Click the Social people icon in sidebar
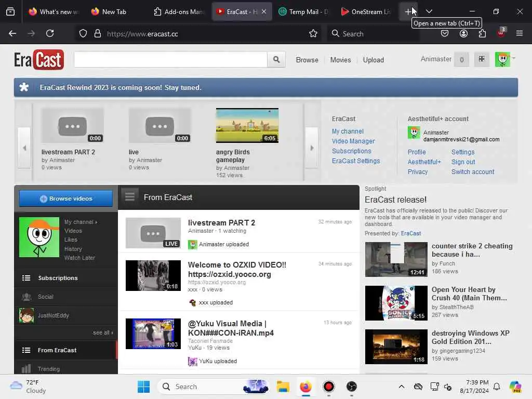The height and width of the screenshot is (399, 532). 26,297
